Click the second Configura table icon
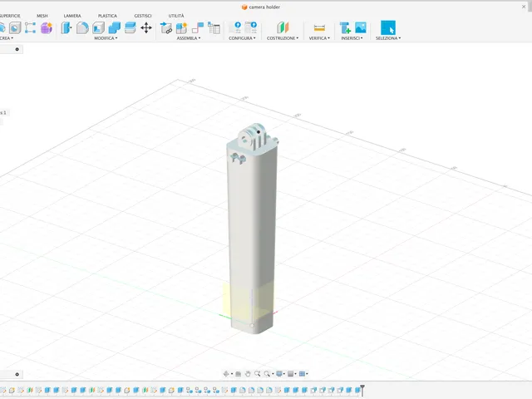This screenshot has width=532, height=399. 251,27
